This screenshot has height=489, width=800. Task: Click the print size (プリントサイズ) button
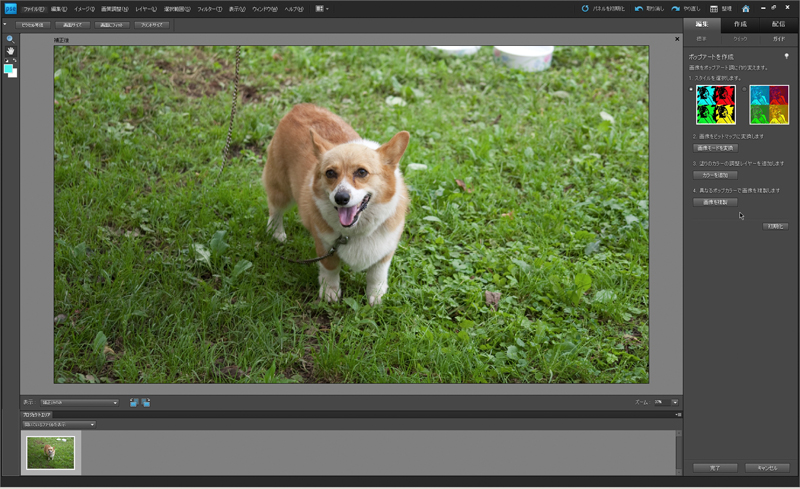(152, 25)
